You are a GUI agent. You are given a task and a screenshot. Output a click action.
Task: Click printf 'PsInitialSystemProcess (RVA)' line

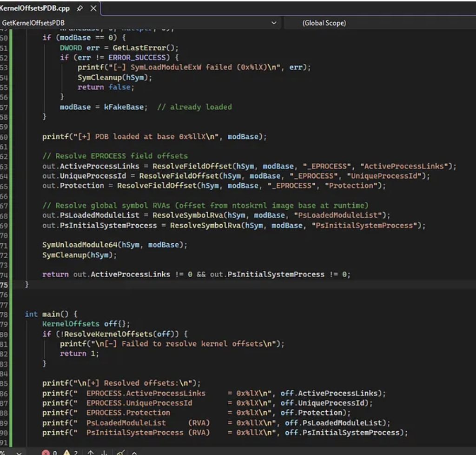pyautogui.click(x=225, y=433)
